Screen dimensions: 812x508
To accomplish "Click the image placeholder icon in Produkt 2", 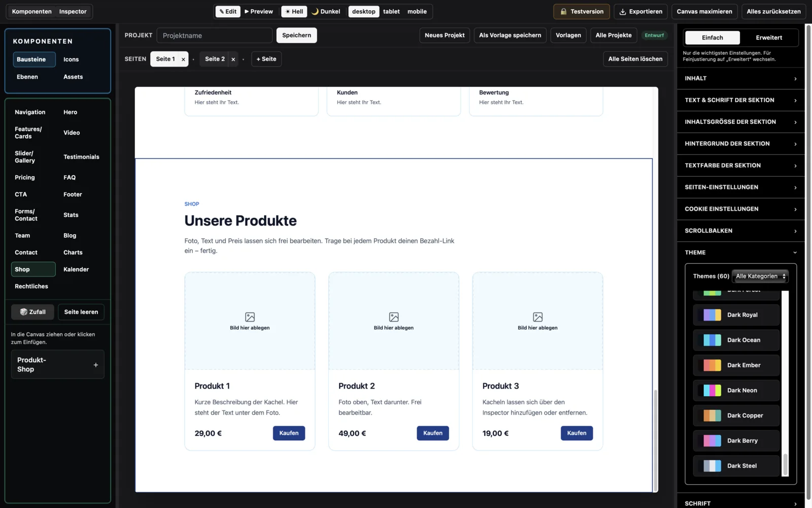I will pos(394,317).
